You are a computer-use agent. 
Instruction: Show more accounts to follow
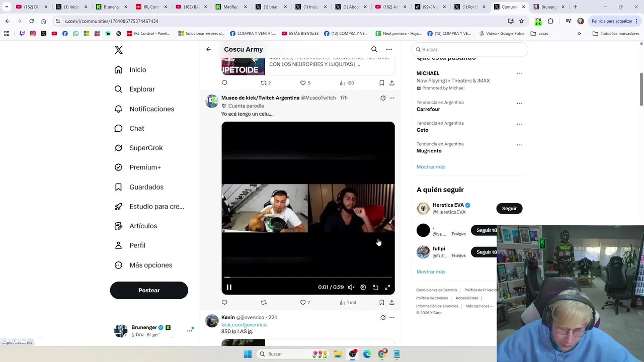pos(431,271)
